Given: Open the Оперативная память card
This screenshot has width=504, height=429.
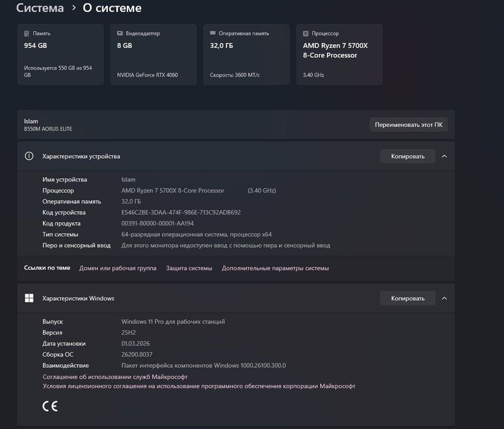Looking at the screenshot, I should [246, 55].
